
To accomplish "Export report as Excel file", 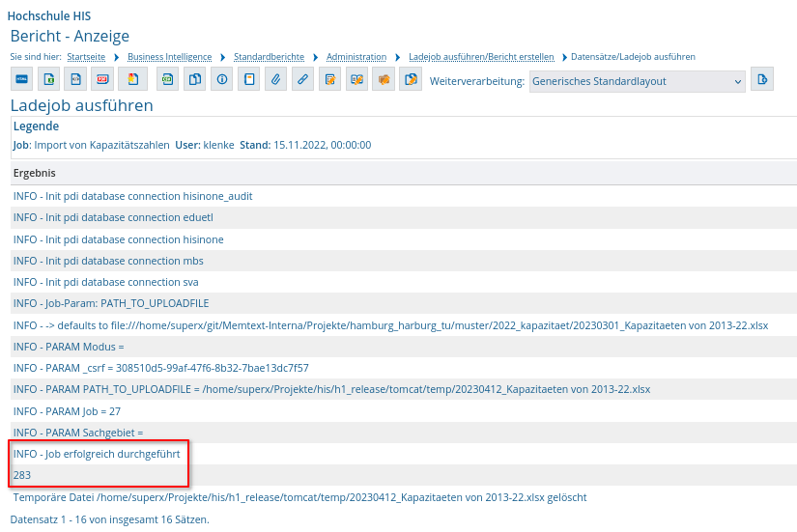I will coord(49,79).
